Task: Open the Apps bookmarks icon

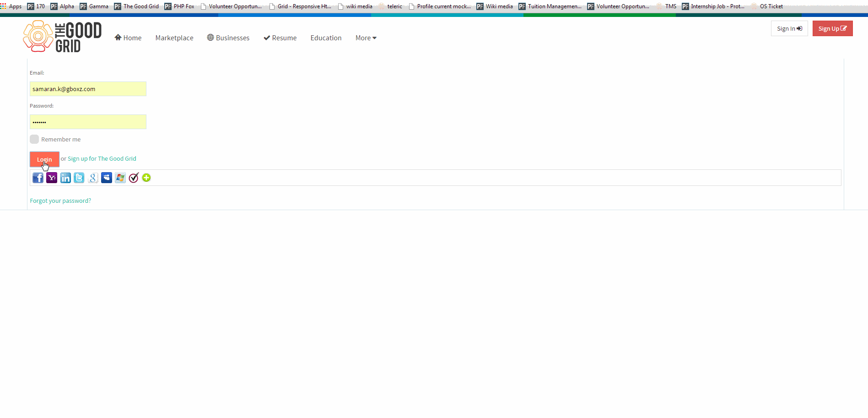Action: click(11, 6)
